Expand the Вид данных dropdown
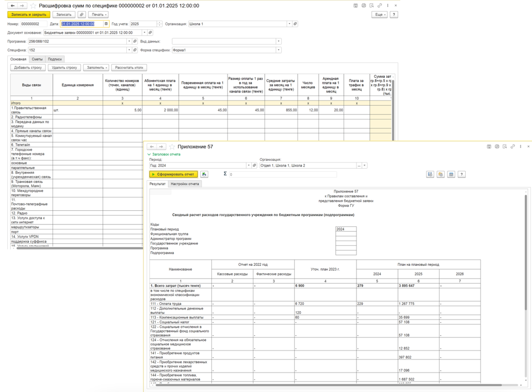Viewport: 532px width, 392px height. (x=279, y=42)
